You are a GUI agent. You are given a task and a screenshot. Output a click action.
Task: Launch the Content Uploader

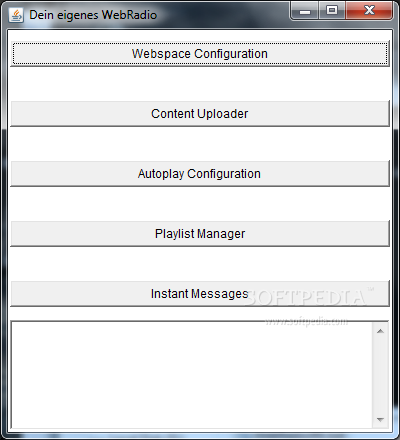pyautogui.click(x=200, y=114)
